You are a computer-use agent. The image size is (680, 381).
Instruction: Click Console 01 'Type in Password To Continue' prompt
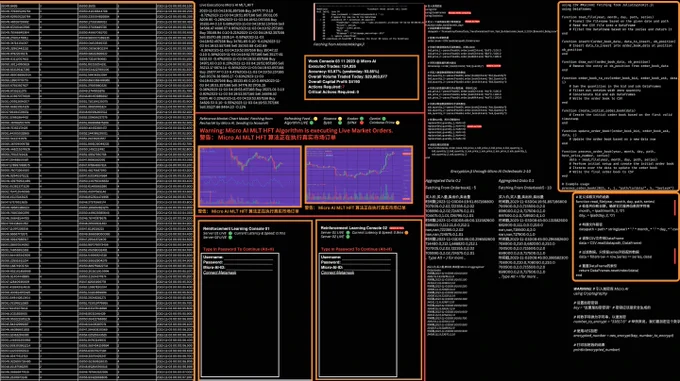[x=239, y=249]
